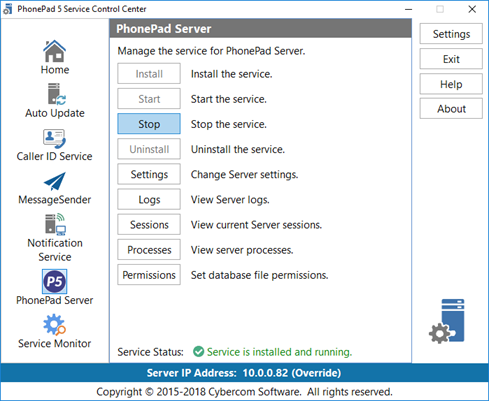View Server logs with Logs button

[149, 199]
